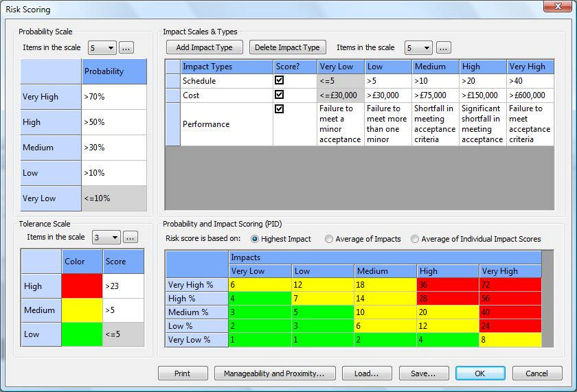Click the yellow Medium tolerance color swatch
Viewport: 577px width, 392px height.
click(82, 310)
